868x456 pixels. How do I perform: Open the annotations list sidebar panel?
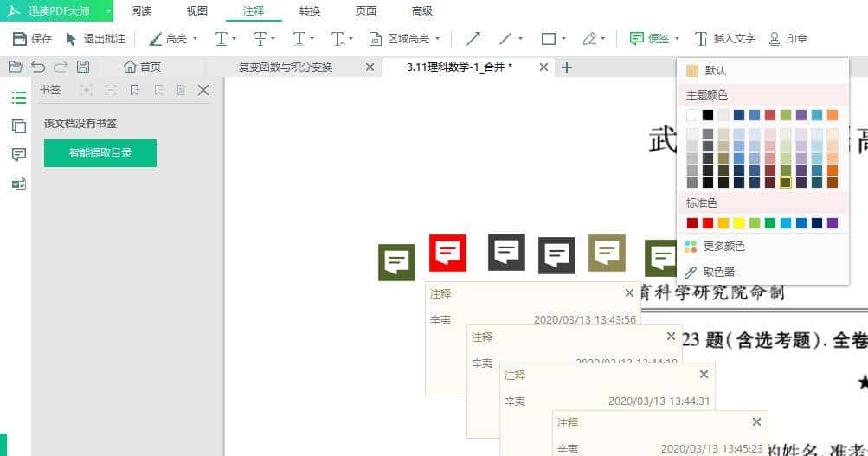point(19,154)
